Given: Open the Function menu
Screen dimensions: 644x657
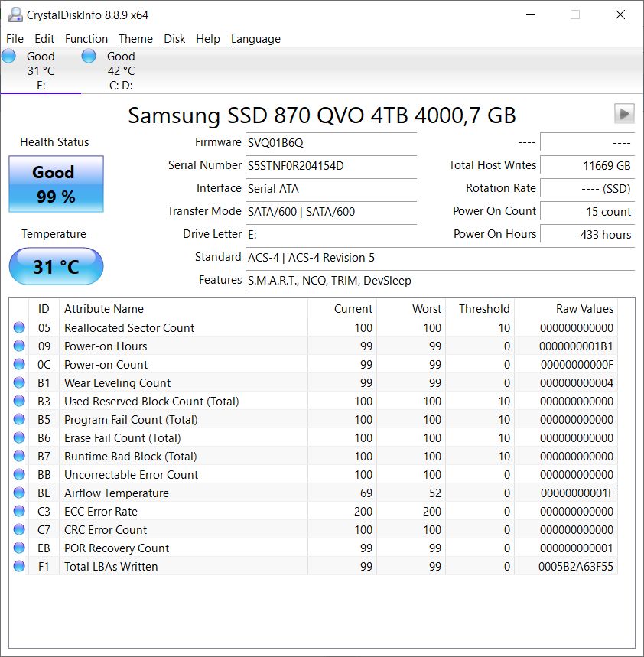Looking at the screenshot, I should pyautogui.click(x=86, y=39).
